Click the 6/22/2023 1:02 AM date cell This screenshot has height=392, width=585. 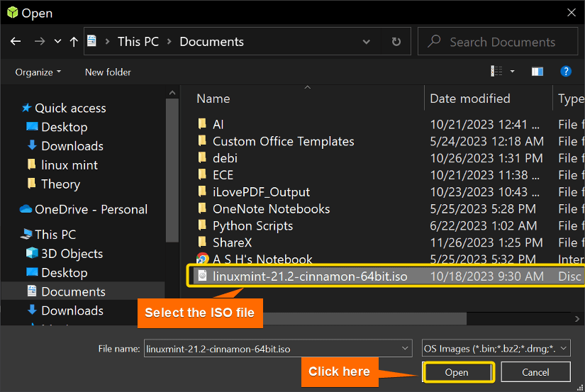(x=483, y=225)
